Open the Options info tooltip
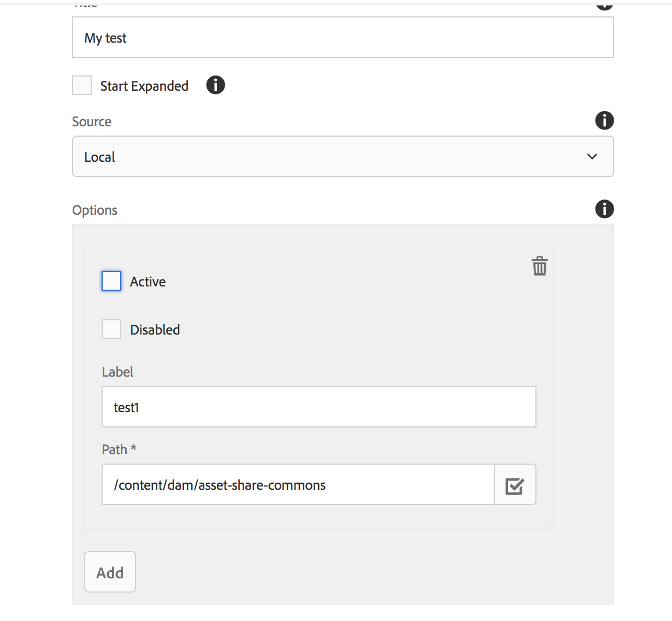 pyautogui.click(x=604, y=209)
